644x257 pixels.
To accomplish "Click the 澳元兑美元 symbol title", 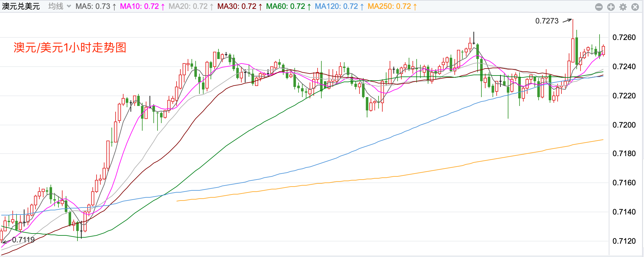I will coord(21,6).
